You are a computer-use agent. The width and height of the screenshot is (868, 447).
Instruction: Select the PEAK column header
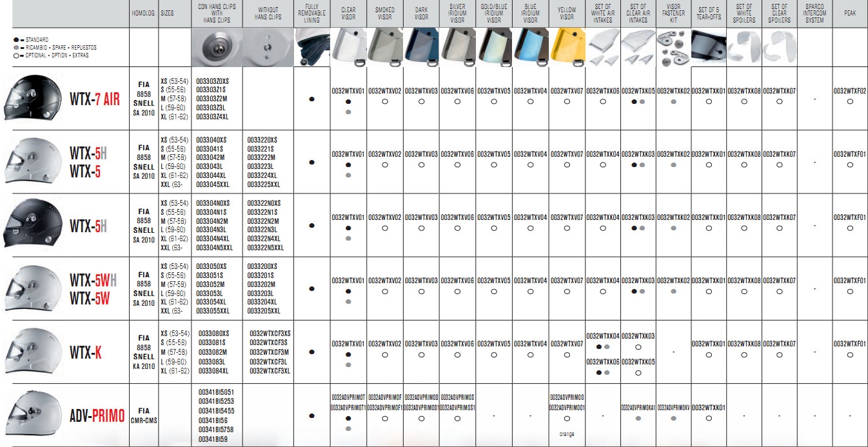click(x=850, y=13)
